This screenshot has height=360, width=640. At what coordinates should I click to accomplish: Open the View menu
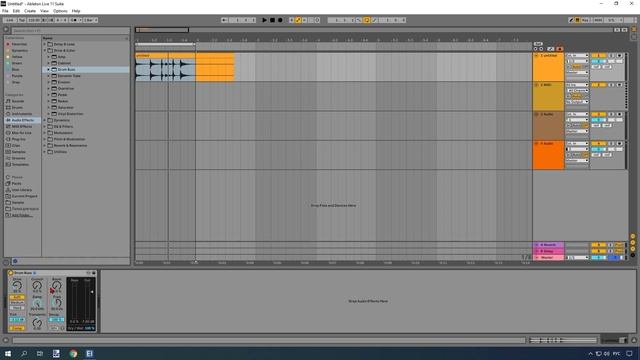click(44, 11)
